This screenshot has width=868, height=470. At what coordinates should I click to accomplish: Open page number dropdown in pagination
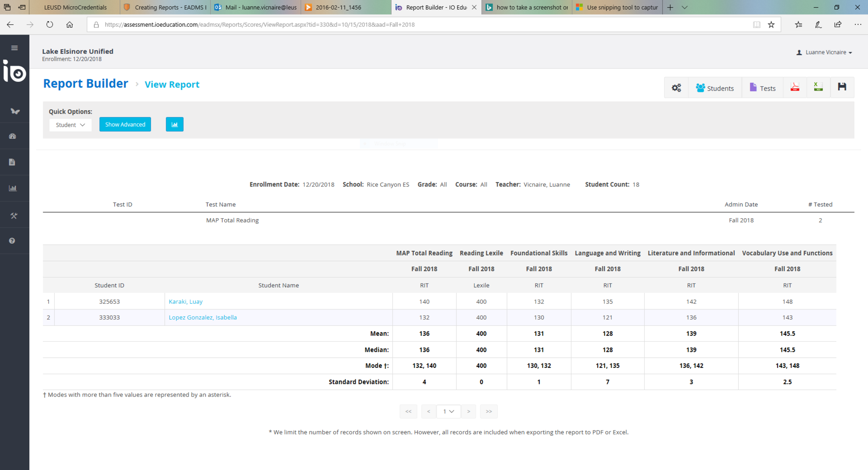(448, 412)
